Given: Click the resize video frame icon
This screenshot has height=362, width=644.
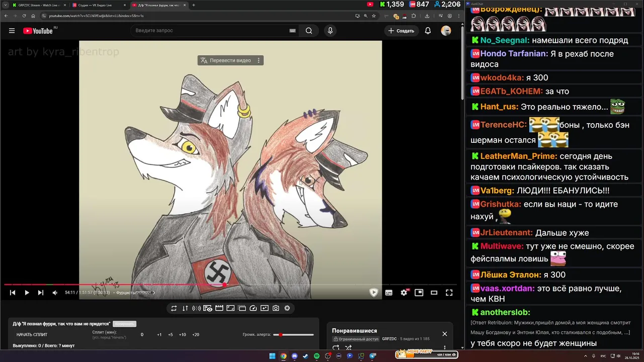Looking at the screenshot, I should coord(230,308).
